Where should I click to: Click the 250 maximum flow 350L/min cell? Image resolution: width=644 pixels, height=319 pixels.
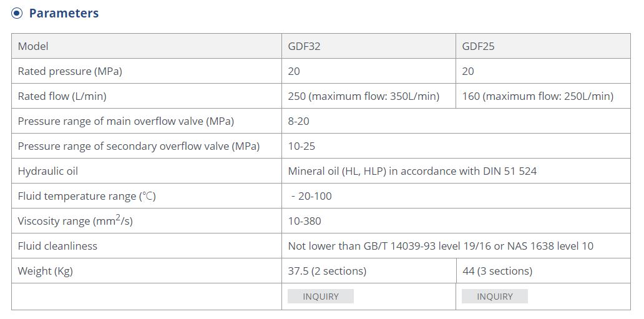pos(368,96)
